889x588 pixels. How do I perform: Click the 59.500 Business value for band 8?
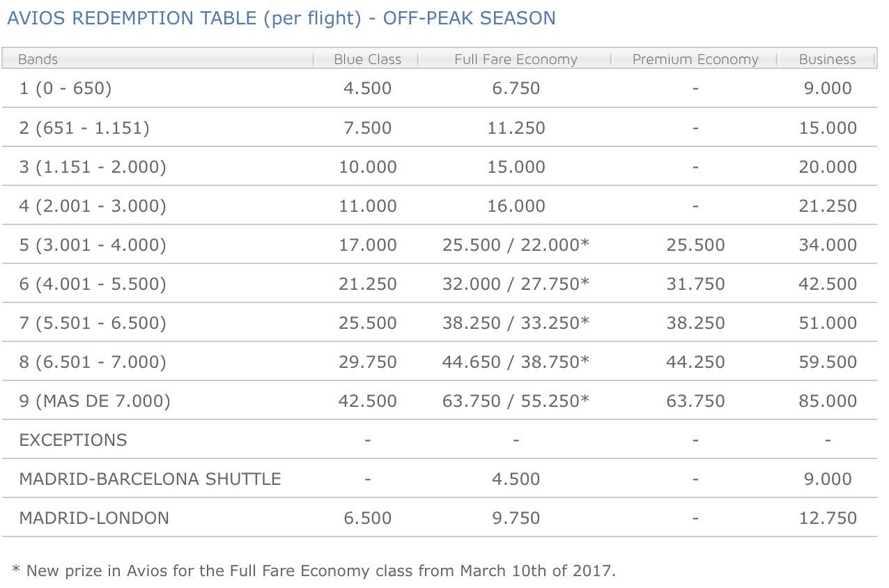coord(827,362)
